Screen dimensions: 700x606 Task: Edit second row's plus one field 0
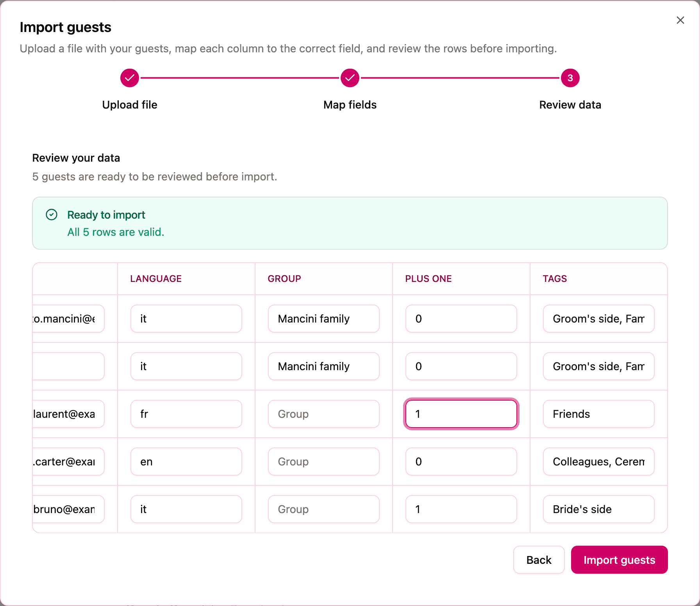click(461, 366)
